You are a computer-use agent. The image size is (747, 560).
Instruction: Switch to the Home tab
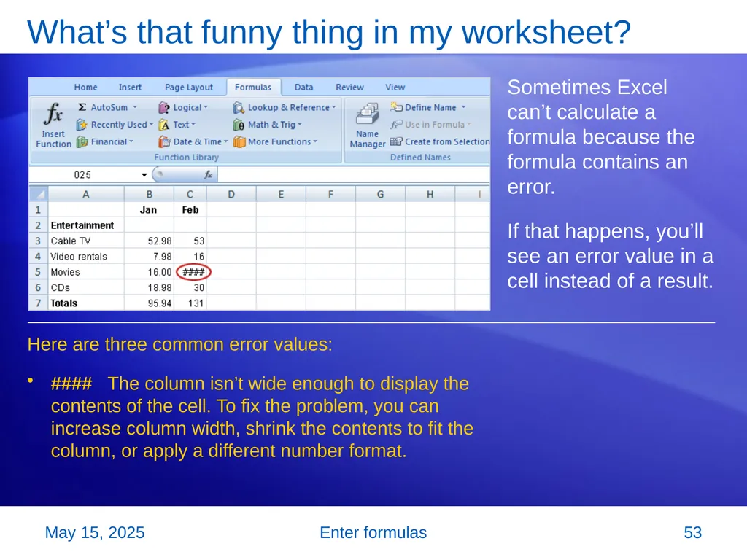point(86,87)
